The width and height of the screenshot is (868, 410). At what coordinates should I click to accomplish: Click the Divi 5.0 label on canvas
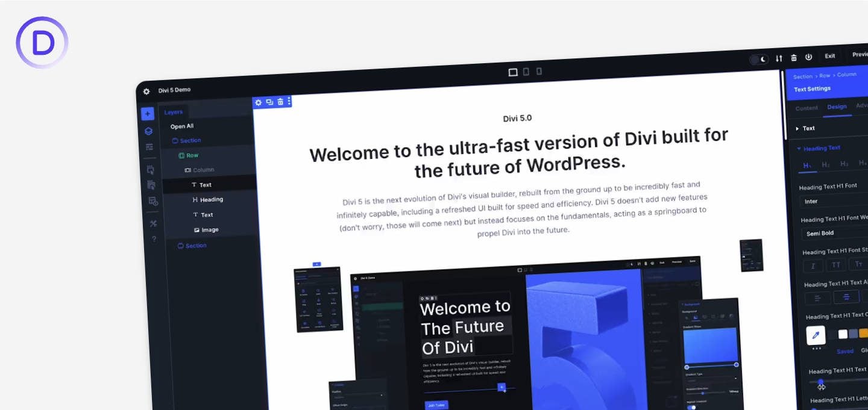tap(518, 118)
